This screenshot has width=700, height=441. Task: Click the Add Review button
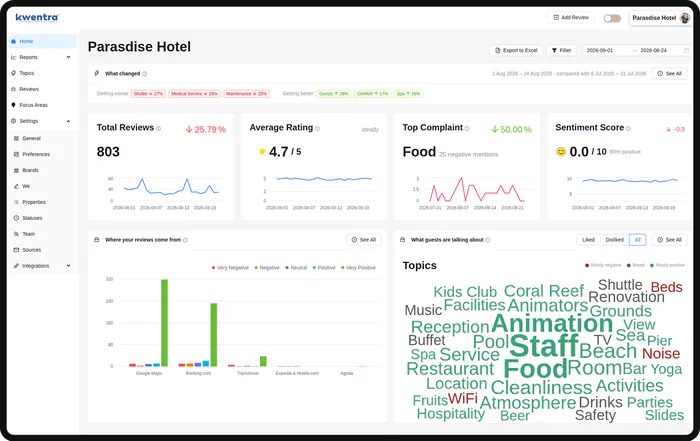[571, 17]
